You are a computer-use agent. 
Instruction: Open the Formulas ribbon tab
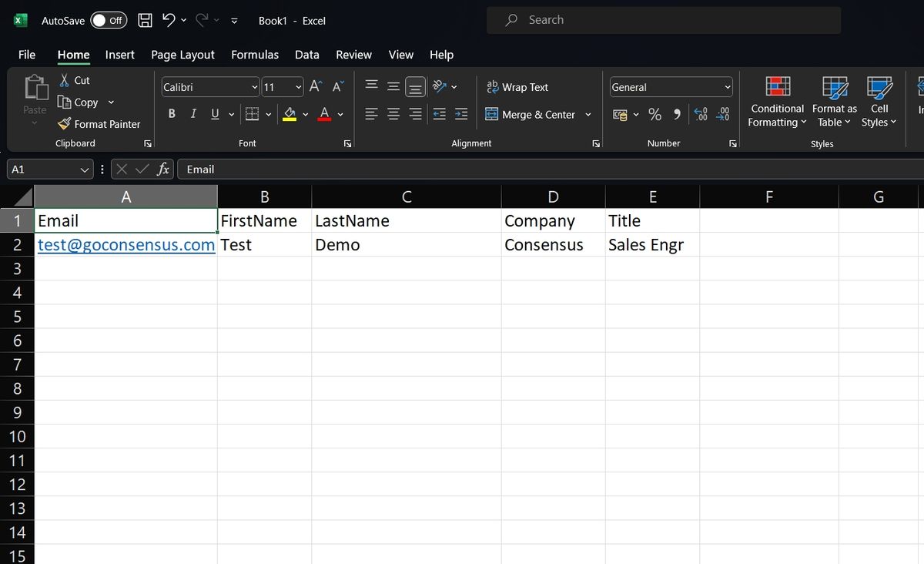coord(255,55)
